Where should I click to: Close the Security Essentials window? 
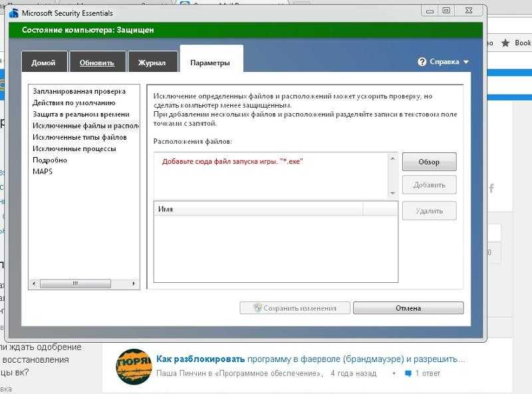(x=469, y=11)
